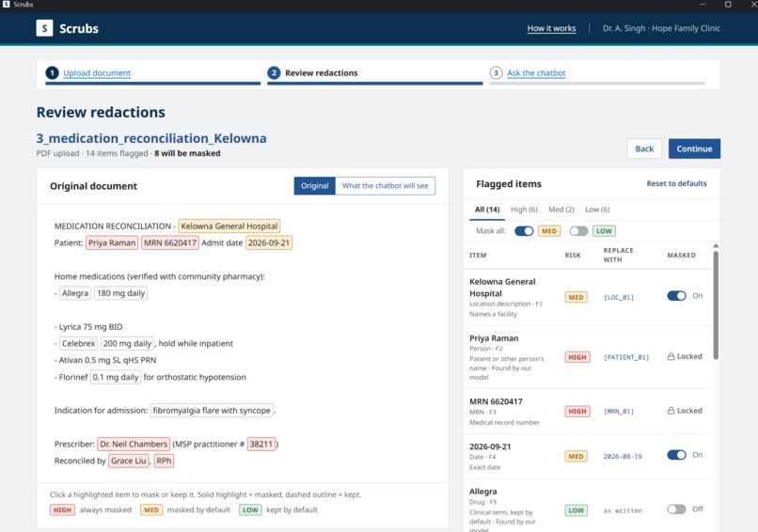Show What the chatbot will see
Image resolution: width=758 pixels, height=532 pixels.
tap(386, 186)
